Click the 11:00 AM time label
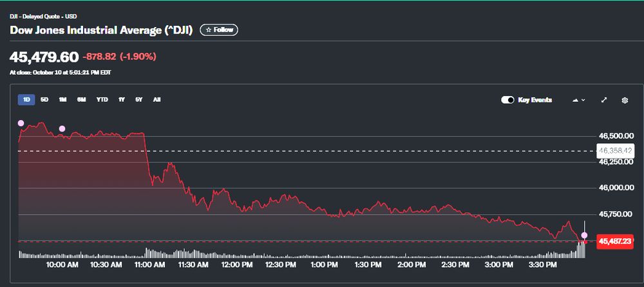This screenshot has height=287, width=644. click(x=150, y=265)
